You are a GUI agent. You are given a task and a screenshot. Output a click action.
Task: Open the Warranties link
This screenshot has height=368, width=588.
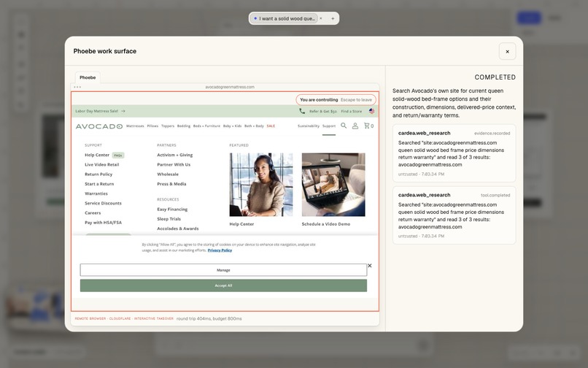96,193
